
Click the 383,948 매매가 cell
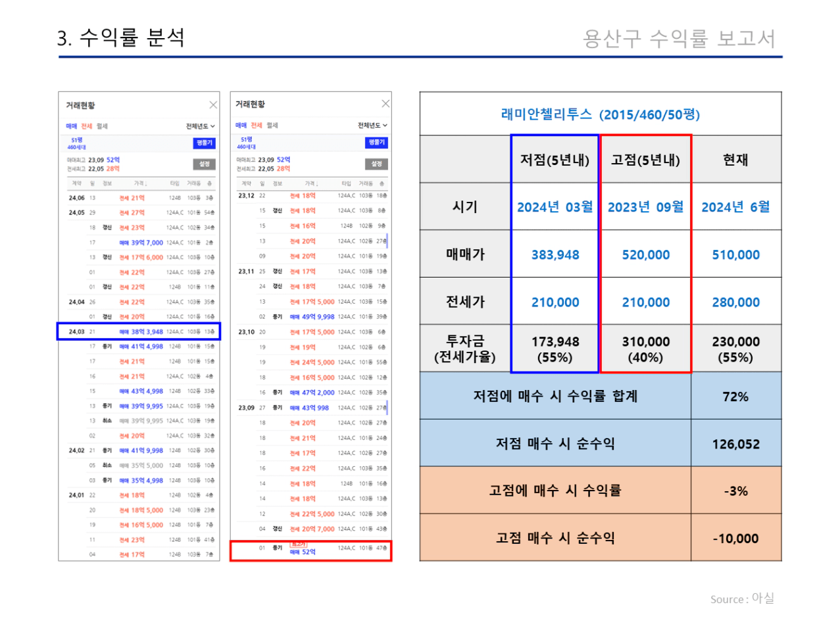555,255
